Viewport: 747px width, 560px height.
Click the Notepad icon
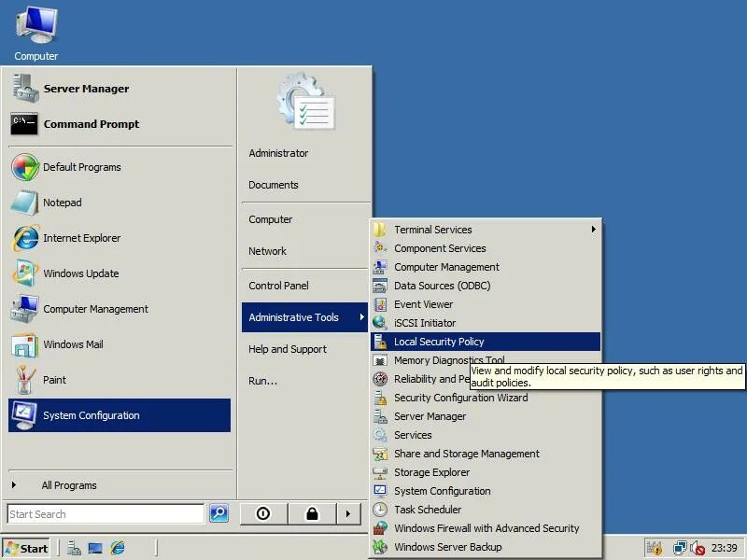(25, 203)
